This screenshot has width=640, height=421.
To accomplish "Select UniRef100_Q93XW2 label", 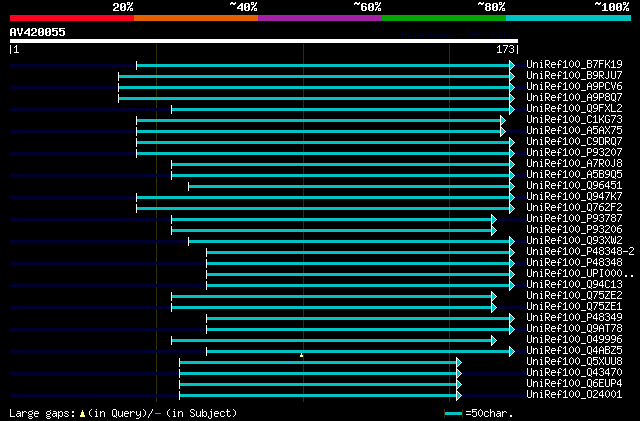I will tap(574, 241).
